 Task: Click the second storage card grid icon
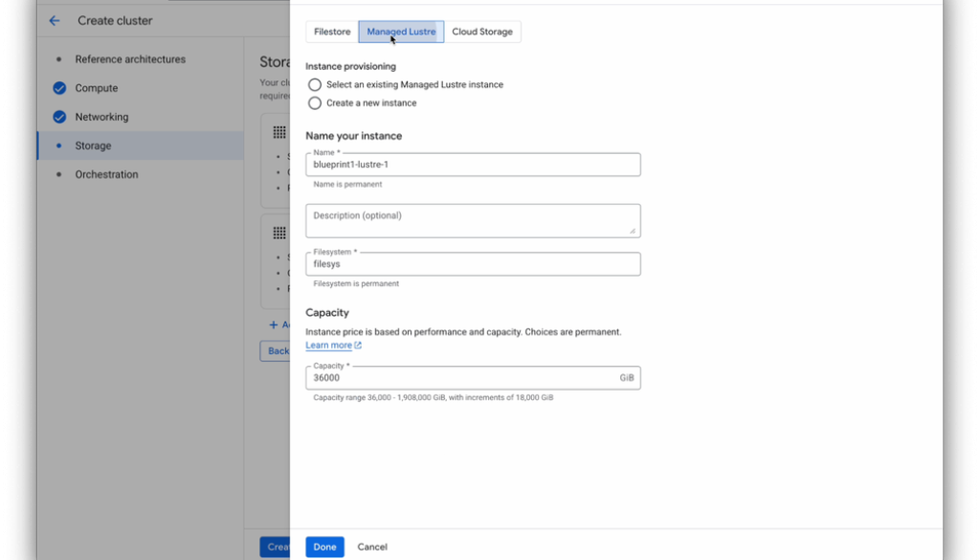pos(279,233)
